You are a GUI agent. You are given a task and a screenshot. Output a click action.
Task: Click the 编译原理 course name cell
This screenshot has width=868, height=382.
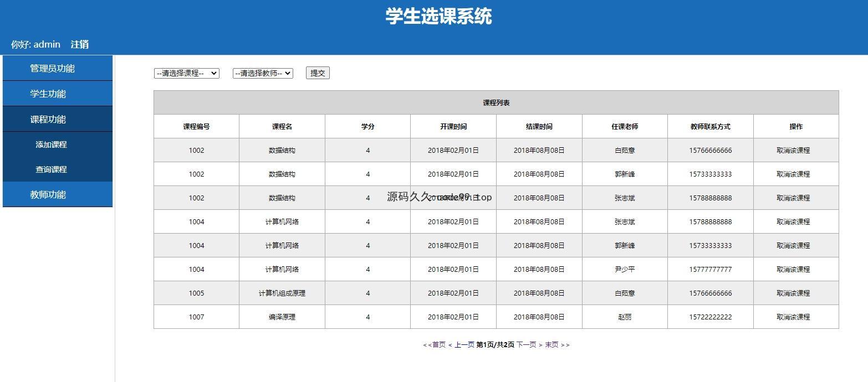tap(282, 317)
